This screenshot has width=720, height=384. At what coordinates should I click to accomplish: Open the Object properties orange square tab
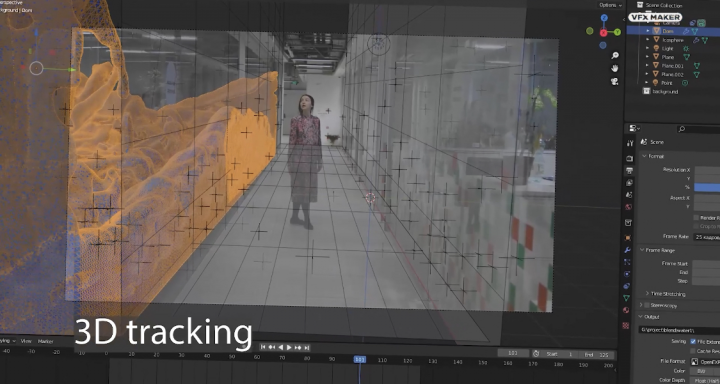(628, 238)
